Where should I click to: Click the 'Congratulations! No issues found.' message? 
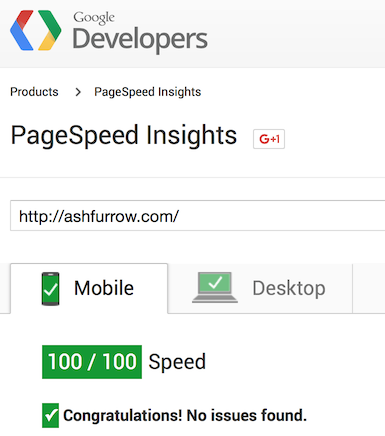185,416
